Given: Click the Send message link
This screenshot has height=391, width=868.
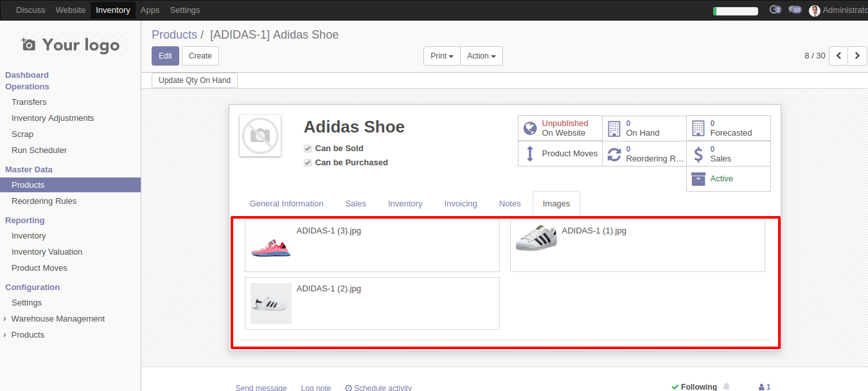Looking at the screenshot, I should pyautogui.click(x=261, y=388).
